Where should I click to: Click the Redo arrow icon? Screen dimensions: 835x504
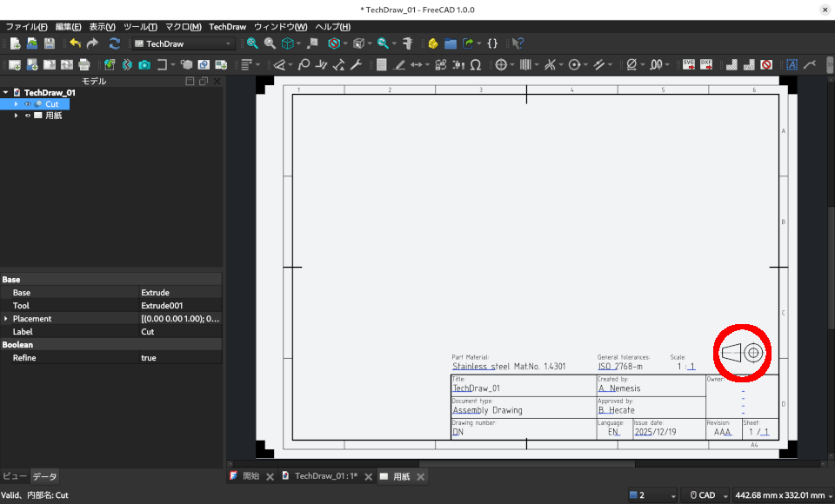point(92,43)
